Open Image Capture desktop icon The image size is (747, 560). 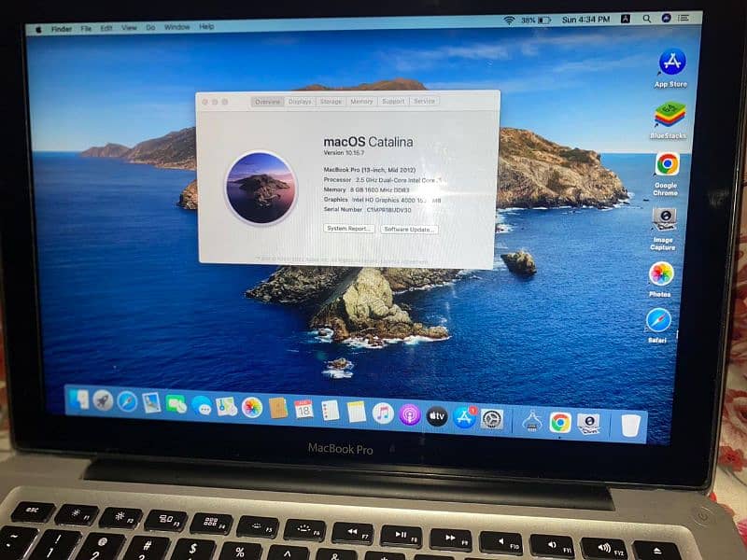664,219
